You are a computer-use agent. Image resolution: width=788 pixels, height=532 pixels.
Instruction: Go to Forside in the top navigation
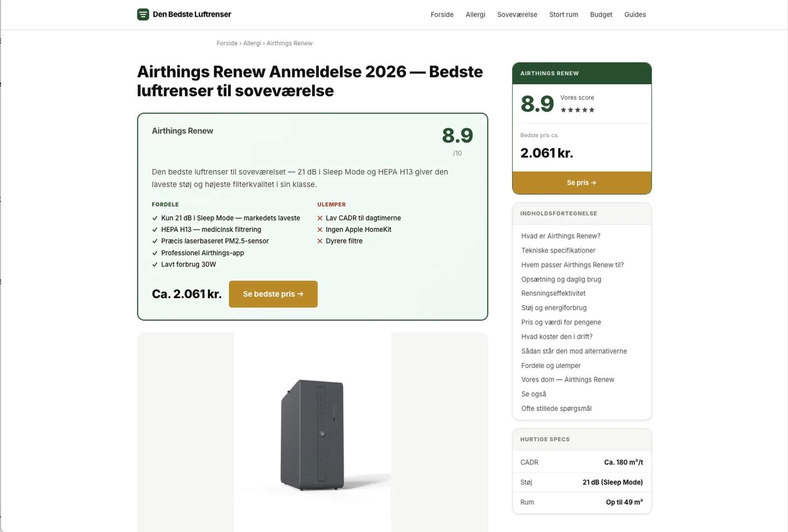[442, 15]
